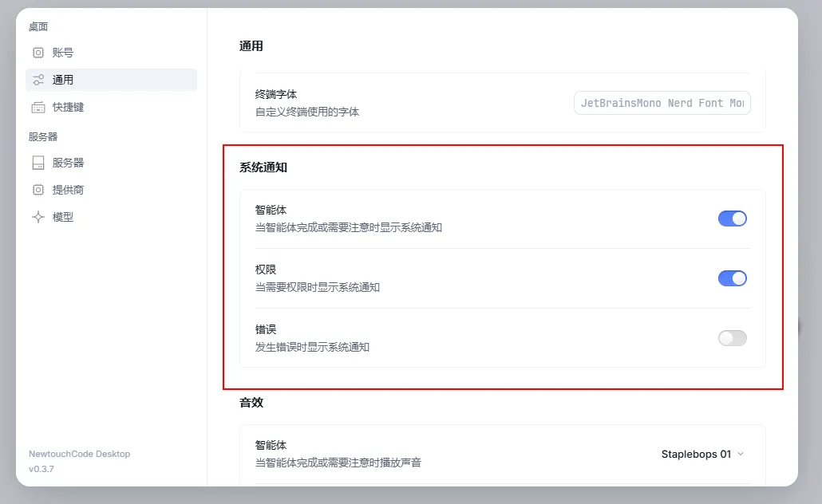This screenshot has width=822, height=504.
Task: Click the NewtouchCode Desktop label
Action: click(79, 455)
